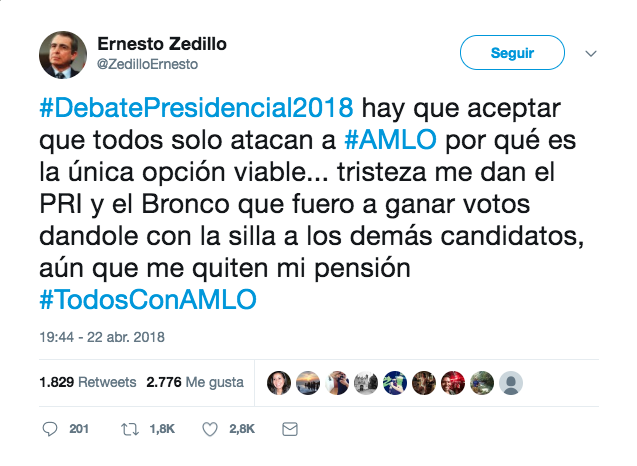Click the 2,8K likes count
Viewport: 637px width, 466px height.
242,429
